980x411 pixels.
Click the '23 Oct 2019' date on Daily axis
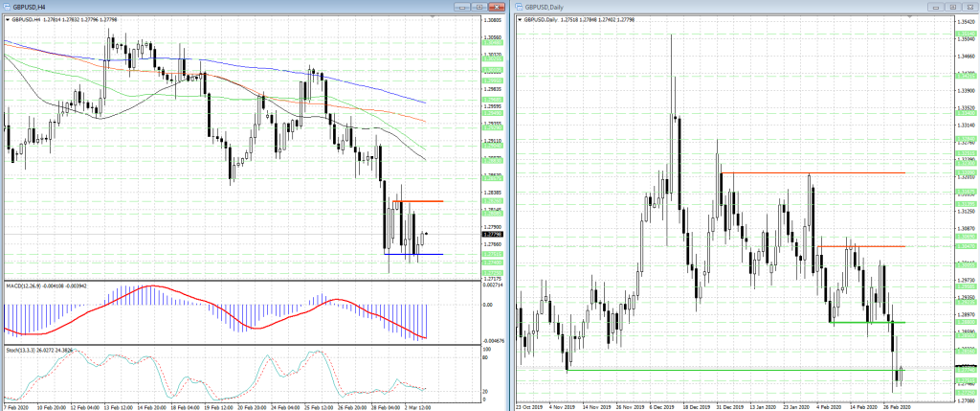click(x=528, y=406)
